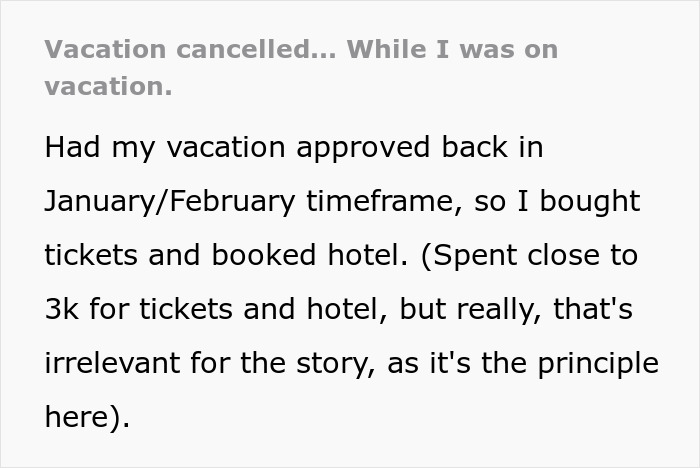Click the word 'tickets' beginning third line
The width and height of the screenshot is (700, 468).
coord(91,255)
